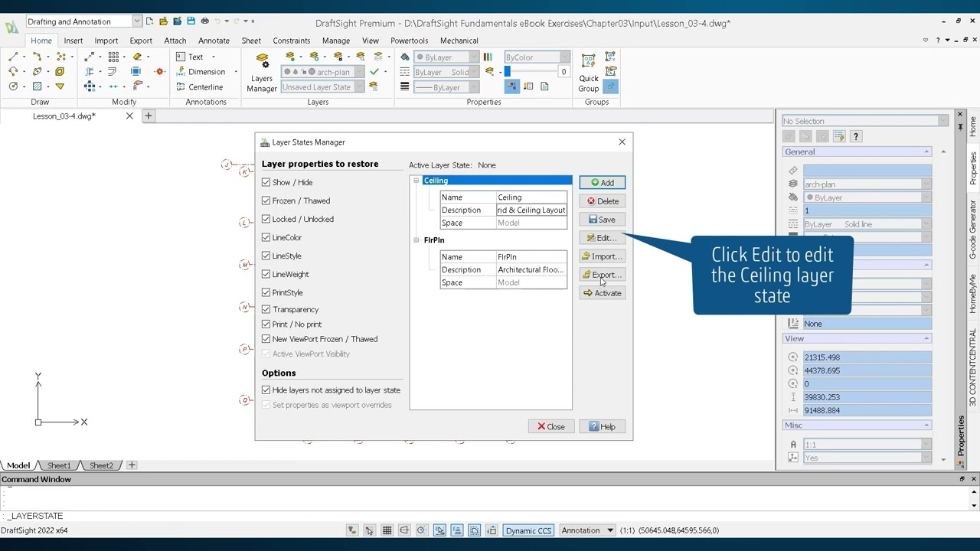Click the Erase tool in Modify group
Viewport: 980px width, 551px height.
click(x=137, y=57)
